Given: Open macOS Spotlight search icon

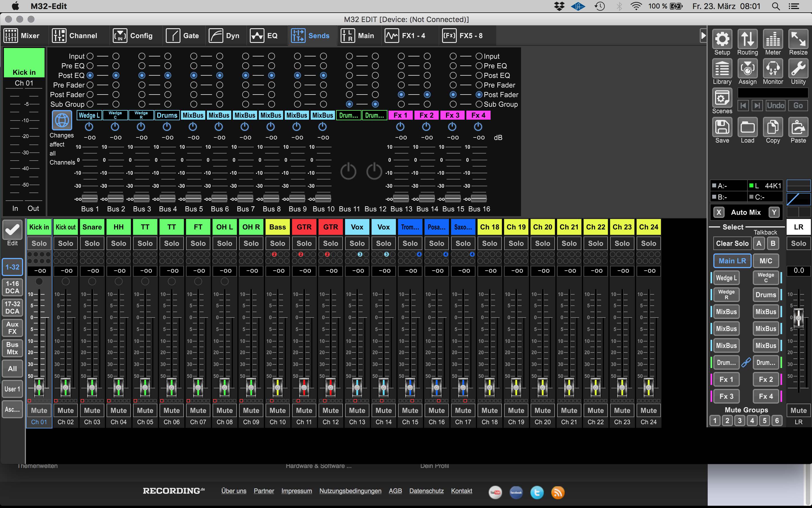Looking at the screenshot, I should click(x=776, y=6).
